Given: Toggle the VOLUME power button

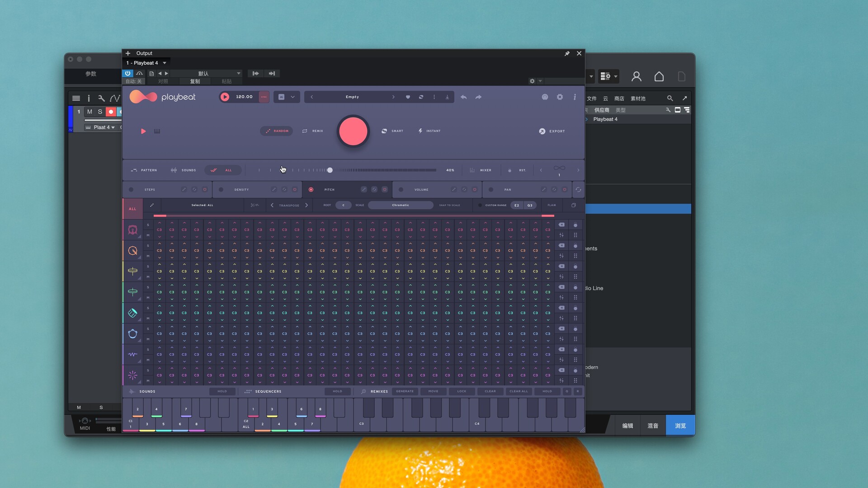Looking at the screenshot, I should pos(475,190).
